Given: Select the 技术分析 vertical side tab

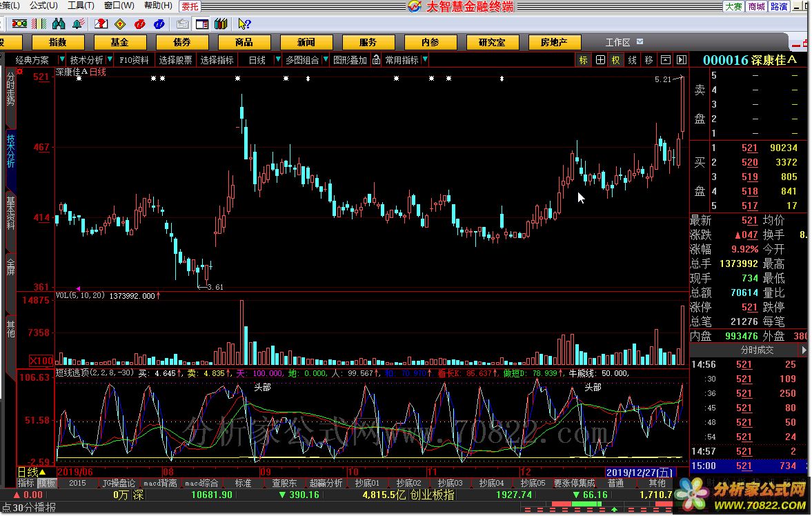Looking at the screenshot, I should coord(10,151).
